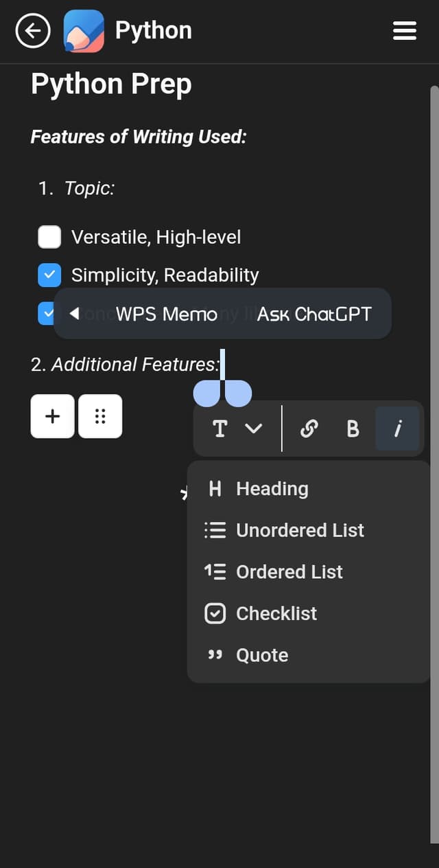This screenshot has height=868, width=439.
Task: Click the vertical scrollbar on the right
Action: (x=434, y=460)
